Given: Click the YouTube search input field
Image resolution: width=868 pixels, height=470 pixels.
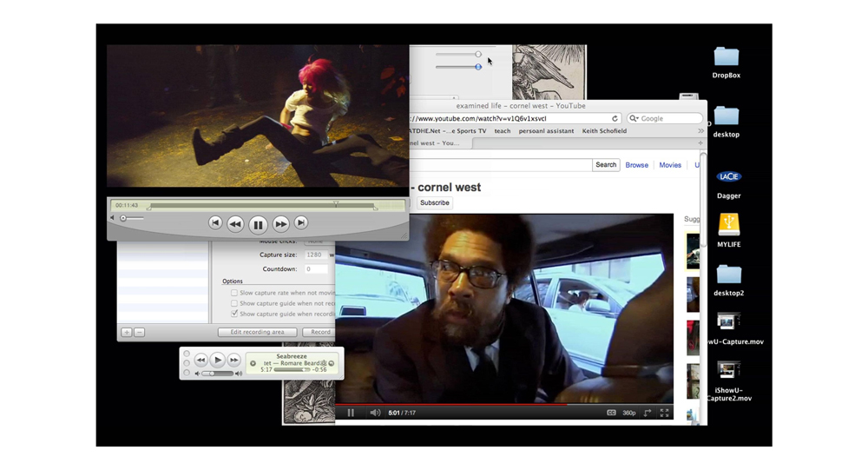Looking at the screenshot, I should click(501, 164).
